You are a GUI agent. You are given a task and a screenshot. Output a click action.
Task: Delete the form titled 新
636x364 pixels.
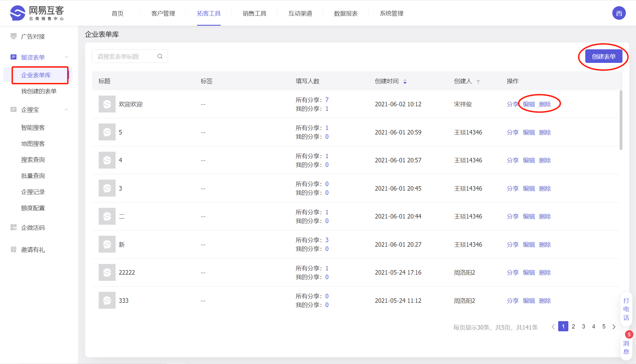click(545, 244)
